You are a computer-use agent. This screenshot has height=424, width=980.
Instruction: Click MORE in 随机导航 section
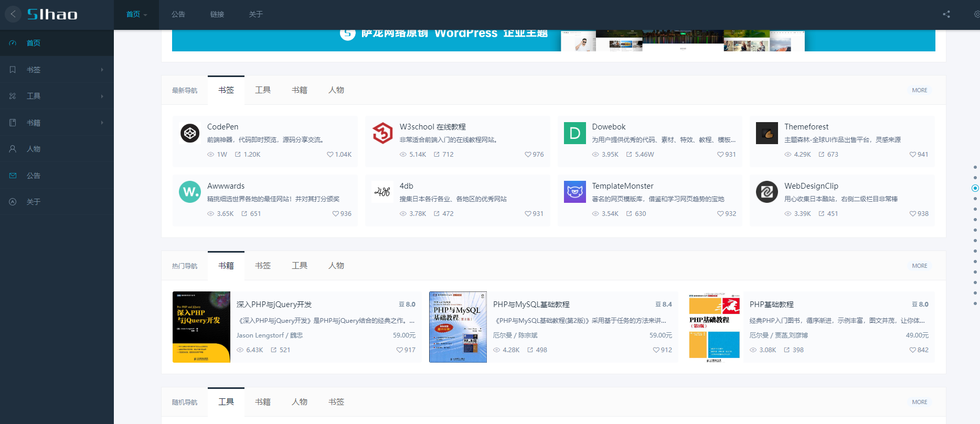click(x=920, y=402)
